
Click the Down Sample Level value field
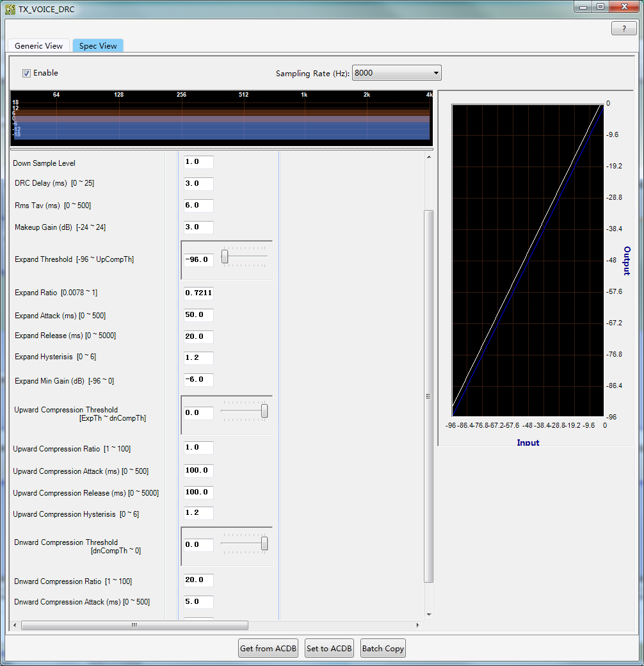198,162
